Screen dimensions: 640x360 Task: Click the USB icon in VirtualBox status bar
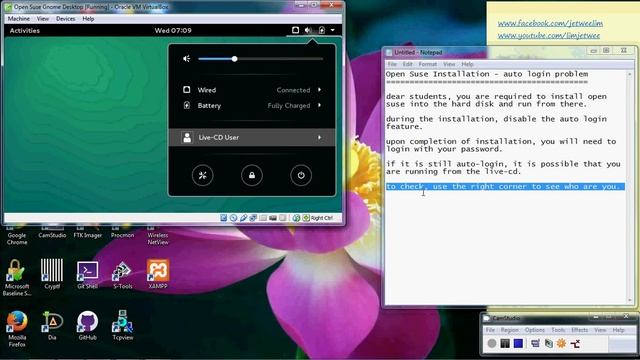243,218
